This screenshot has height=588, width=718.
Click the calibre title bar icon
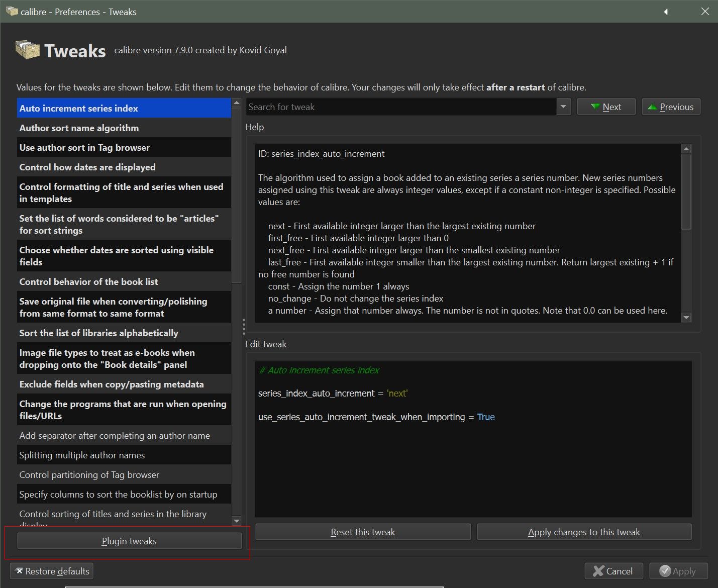pos(12,11)
